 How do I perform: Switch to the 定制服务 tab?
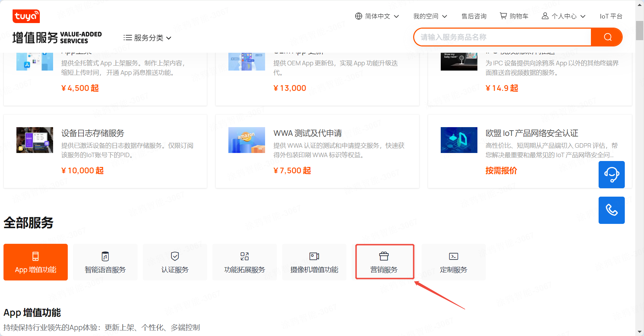454,262
